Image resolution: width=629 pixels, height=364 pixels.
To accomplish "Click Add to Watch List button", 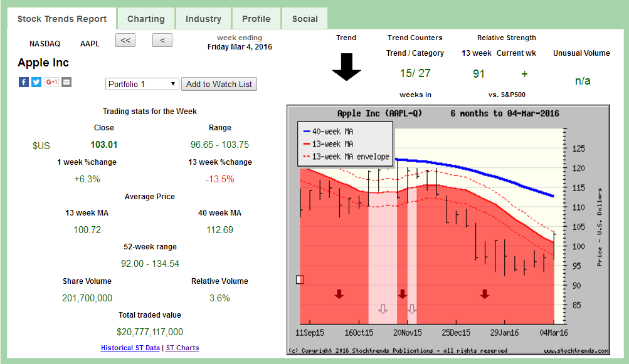I will click(219, 84).
